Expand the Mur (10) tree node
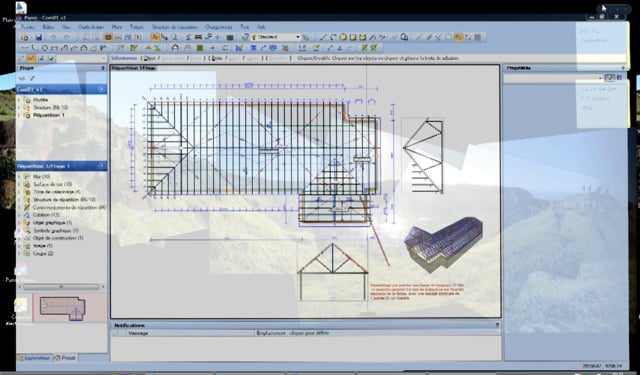Screen dimensions: 640x375 tap(19, 177)
